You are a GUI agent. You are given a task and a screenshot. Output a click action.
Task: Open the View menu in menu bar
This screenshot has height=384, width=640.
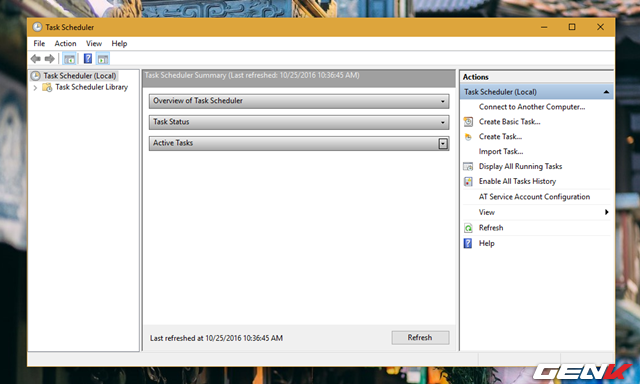coord(94,43)
